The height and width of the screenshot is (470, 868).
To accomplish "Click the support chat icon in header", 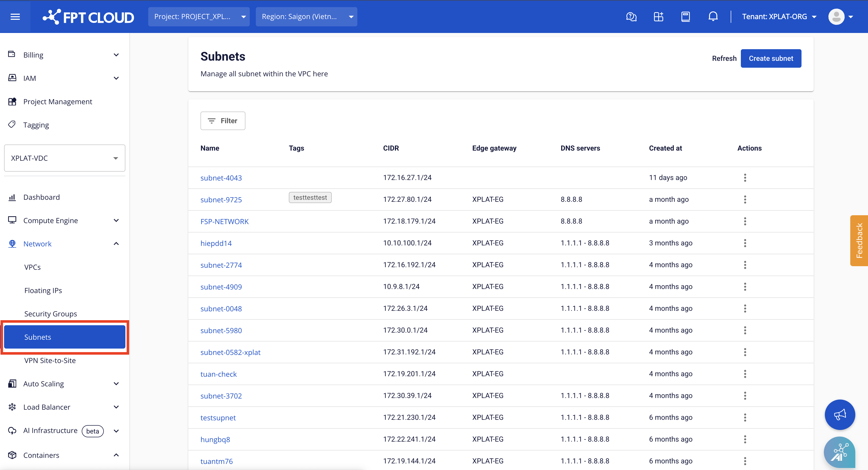I will [631, 16].
